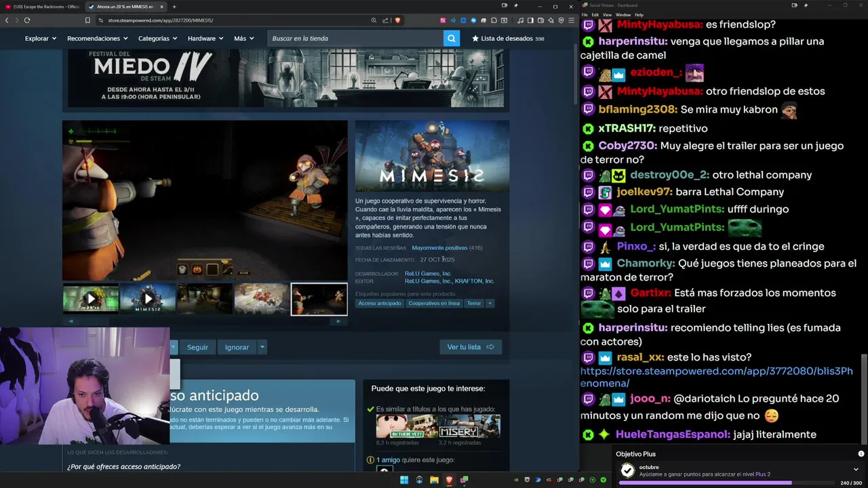
Task: Click the By There Yet similar game thumbnail
Action: click(x=407, y=426)
